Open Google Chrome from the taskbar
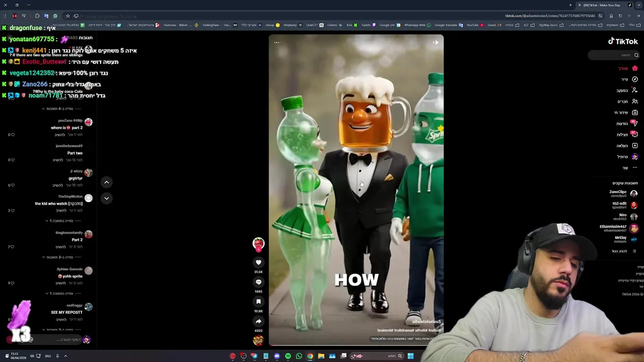Screen dimensions: 644x362 click(310, 356)
